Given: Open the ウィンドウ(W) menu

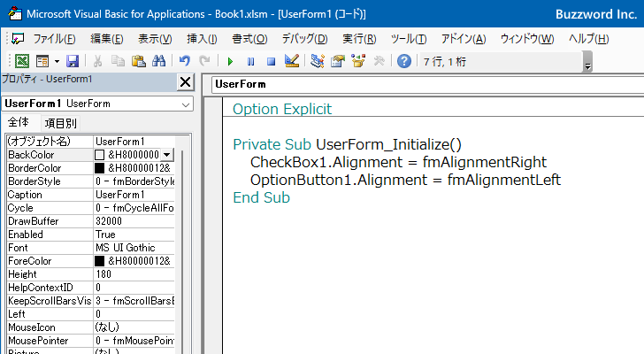Looking at the screenshot, I should (527, 39).
